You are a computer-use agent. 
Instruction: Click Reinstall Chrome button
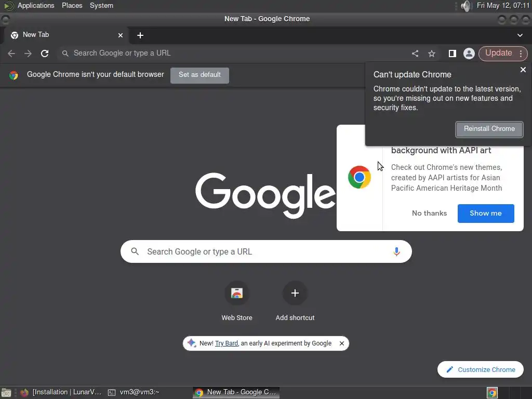point(489,129)
